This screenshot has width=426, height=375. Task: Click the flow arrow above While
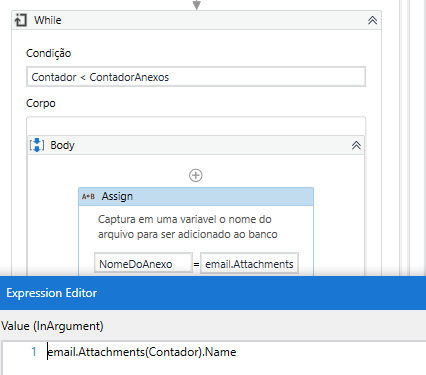(x=197, y=5)
